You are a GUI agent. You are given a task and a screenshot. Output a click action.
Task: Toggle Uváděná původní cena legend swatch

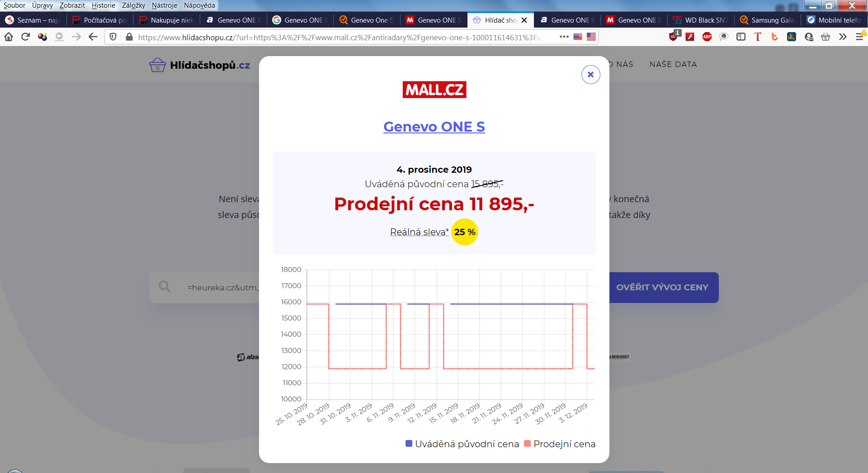[x=409, y=444]
